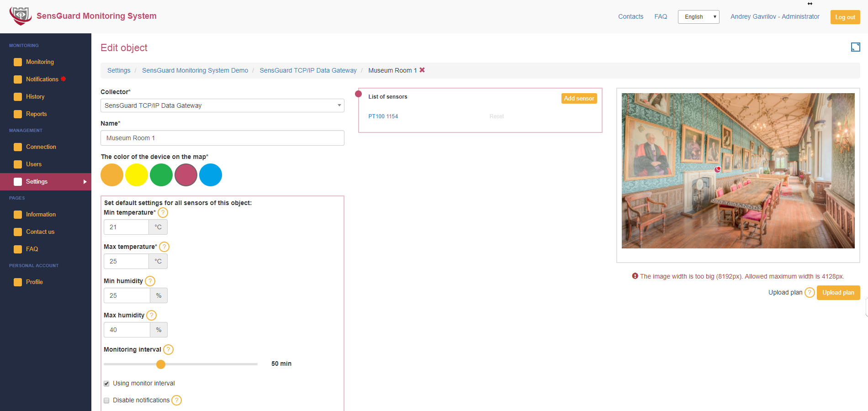This screenshot has height=411, width=868.
Task: Open the PT100 1154 sensor link
Action: coord(383,116)
